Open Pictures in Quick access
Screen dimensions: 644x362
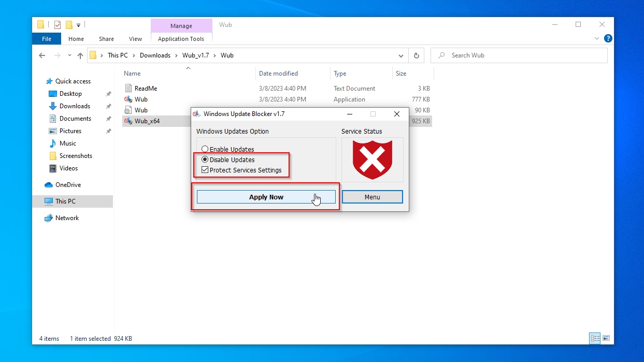coord(70,131)
